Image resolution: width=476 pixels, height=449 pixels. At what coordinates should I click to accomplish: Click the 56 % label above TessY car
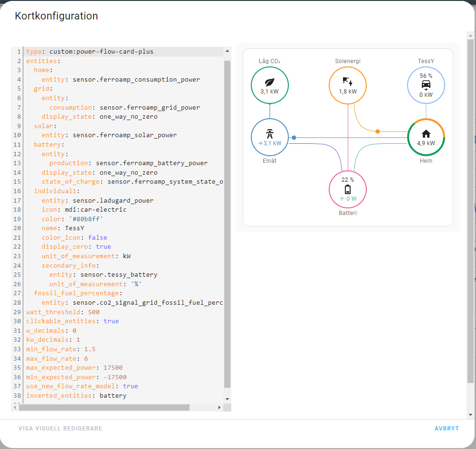426,75
